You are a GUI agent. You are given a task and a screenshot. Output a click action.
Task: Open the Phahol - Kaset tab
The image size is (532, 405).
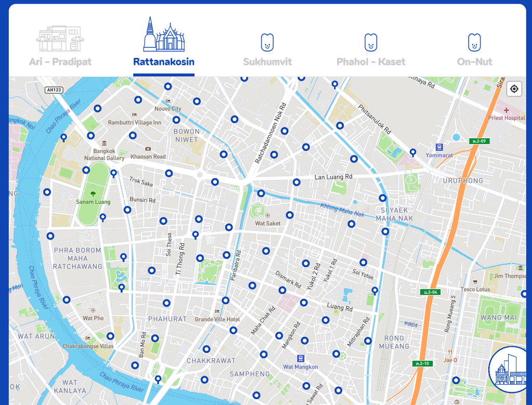(x=371, y=49)
